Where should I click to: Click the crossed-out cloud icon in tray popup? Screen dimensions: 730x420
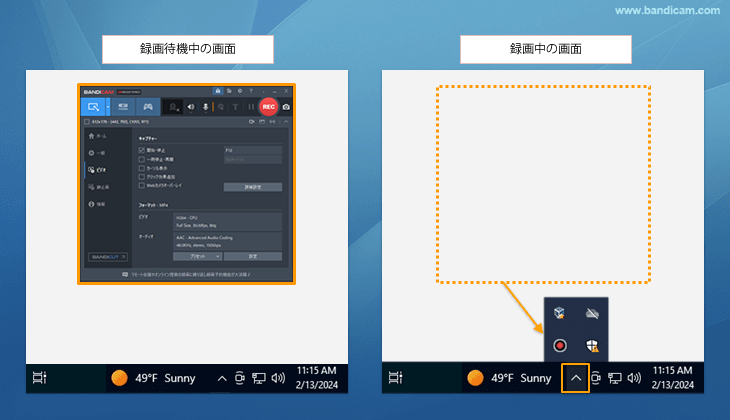tap(593, 314)
